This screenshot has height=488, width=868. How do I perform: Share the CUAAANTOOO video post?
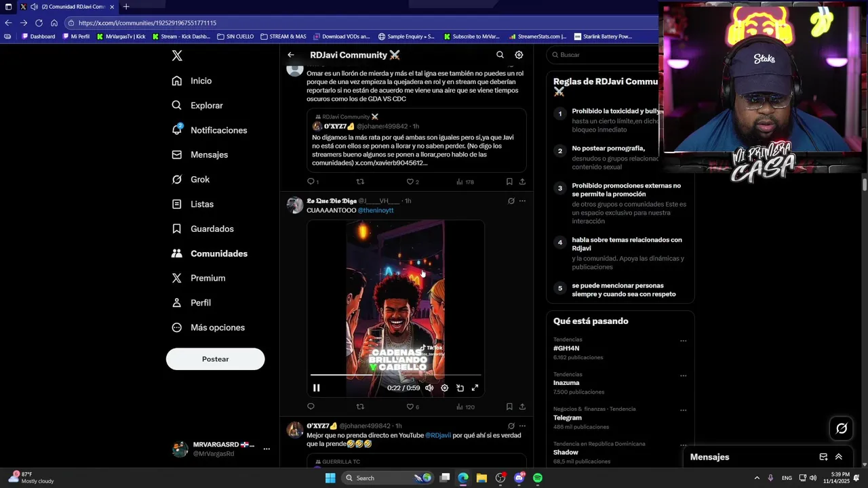(x=522, y=407)
